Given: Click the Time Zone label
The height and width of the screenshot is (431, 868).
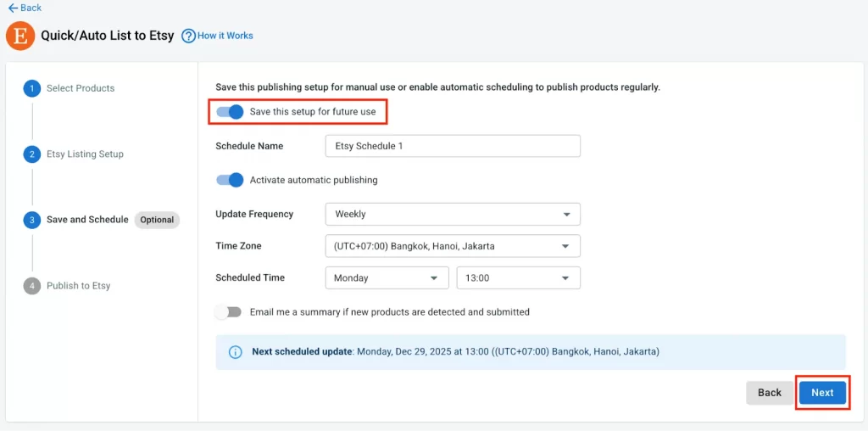Looking at the screenshot, I should tap(238, 246).
